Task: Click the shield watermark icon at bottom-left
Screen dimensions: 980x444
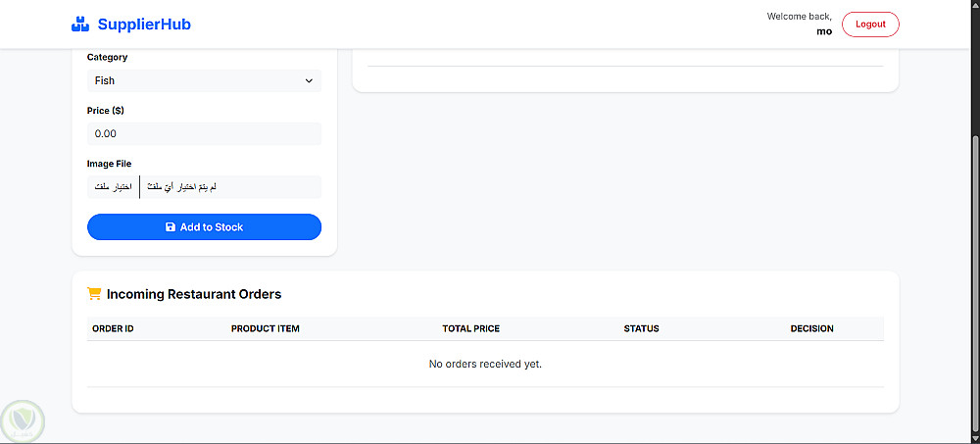Action: [21, 420]
